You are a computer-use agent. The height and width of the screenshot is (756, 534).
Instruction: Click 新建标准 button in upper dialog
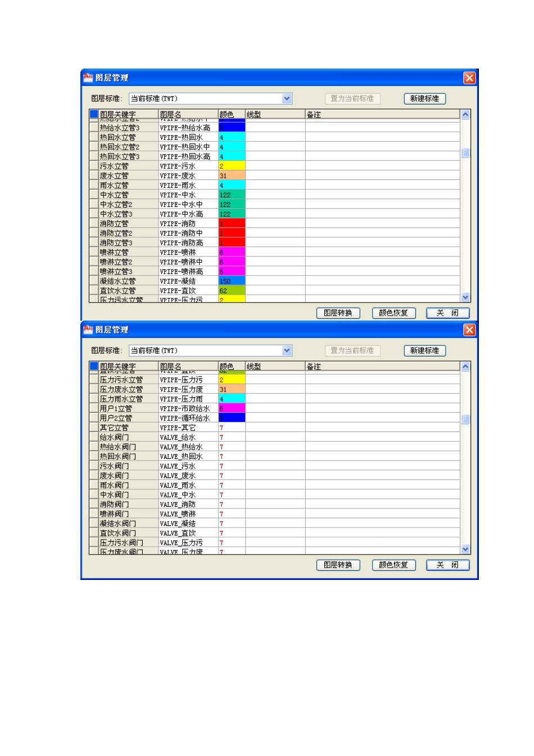(424, 98)
